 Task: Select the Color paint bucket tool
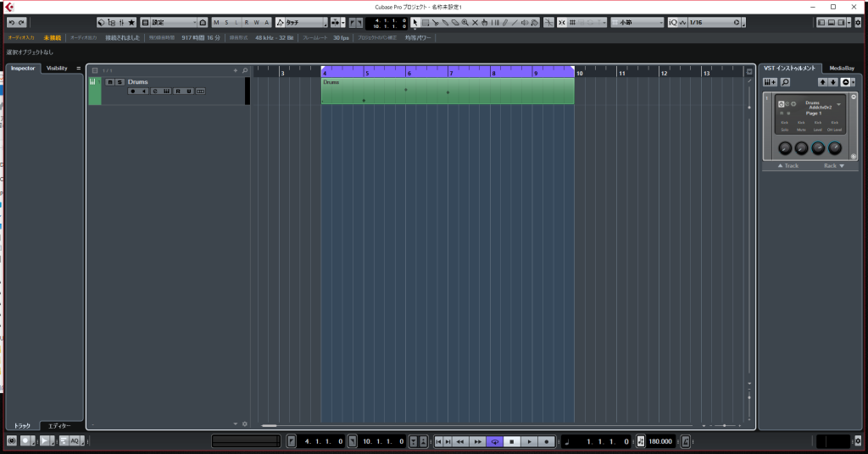(535, 23)
